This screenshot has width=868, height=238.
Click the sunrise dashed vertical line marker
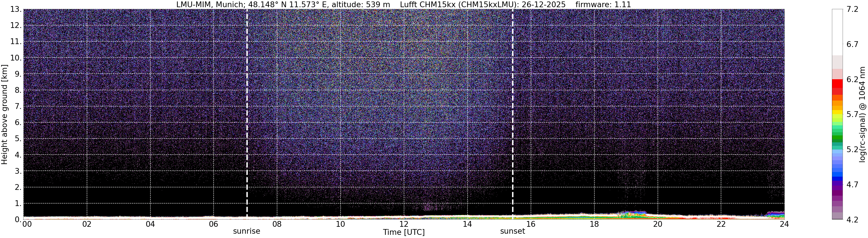coord(247,114)
